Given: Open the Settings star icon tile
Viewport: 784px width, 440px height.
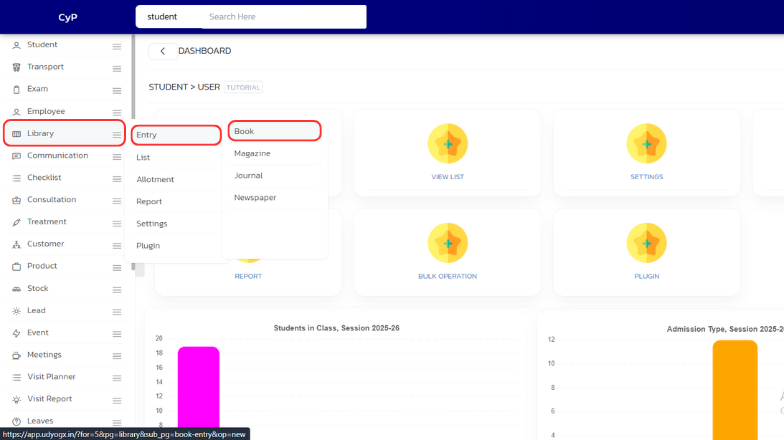Looking at the screenshot, I should [646, 144].
